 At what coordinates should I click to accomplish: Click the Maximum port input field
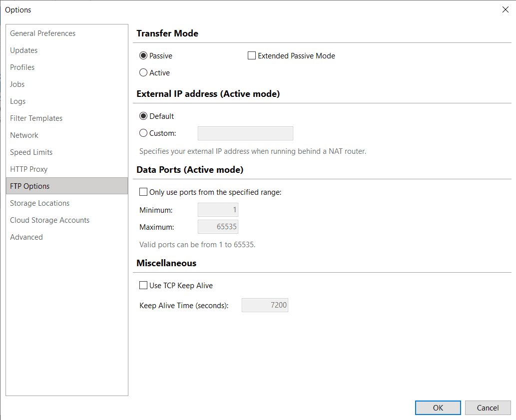[x=218, y=227]
